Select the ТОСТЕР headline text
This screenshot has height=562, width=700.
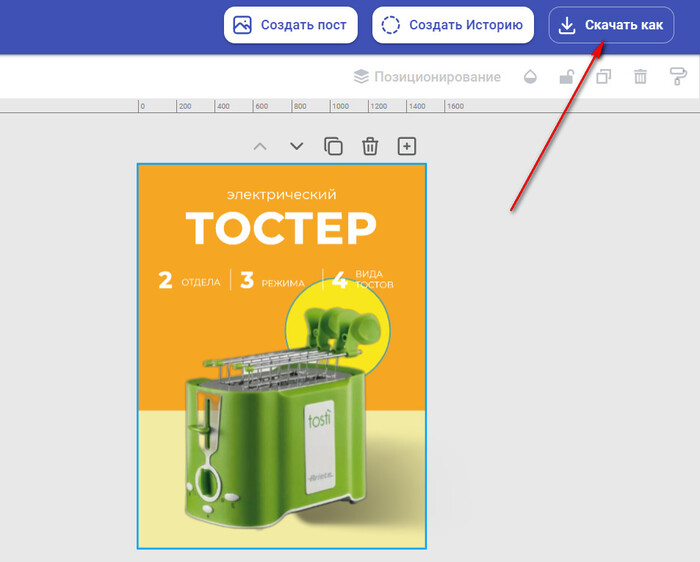click(281, 228)
